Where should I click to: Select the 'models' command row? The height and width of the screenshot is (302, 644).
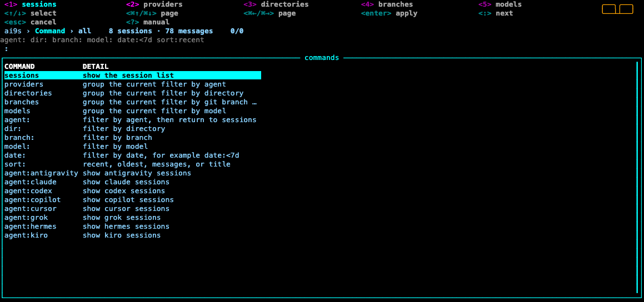click(x=133, y=111)
